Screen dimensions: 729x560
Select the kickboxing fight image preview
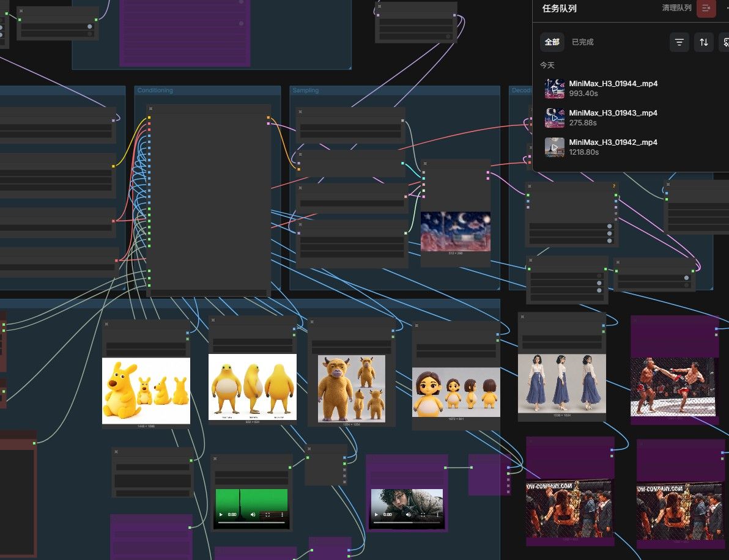pos(673,387)
